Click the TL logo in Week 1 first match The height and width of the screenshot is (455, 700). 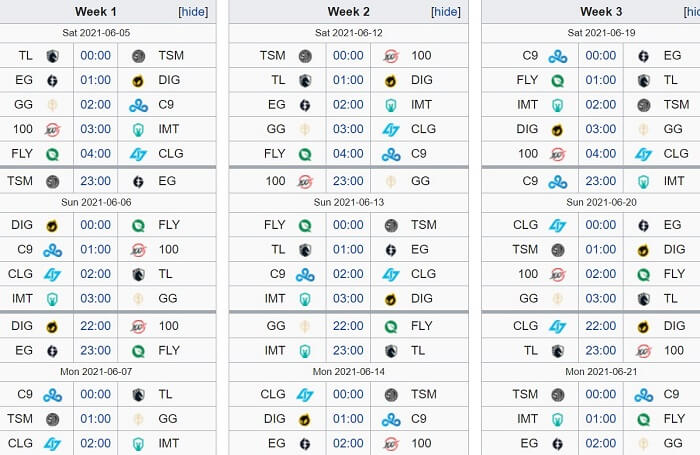(x=52, y=56)
